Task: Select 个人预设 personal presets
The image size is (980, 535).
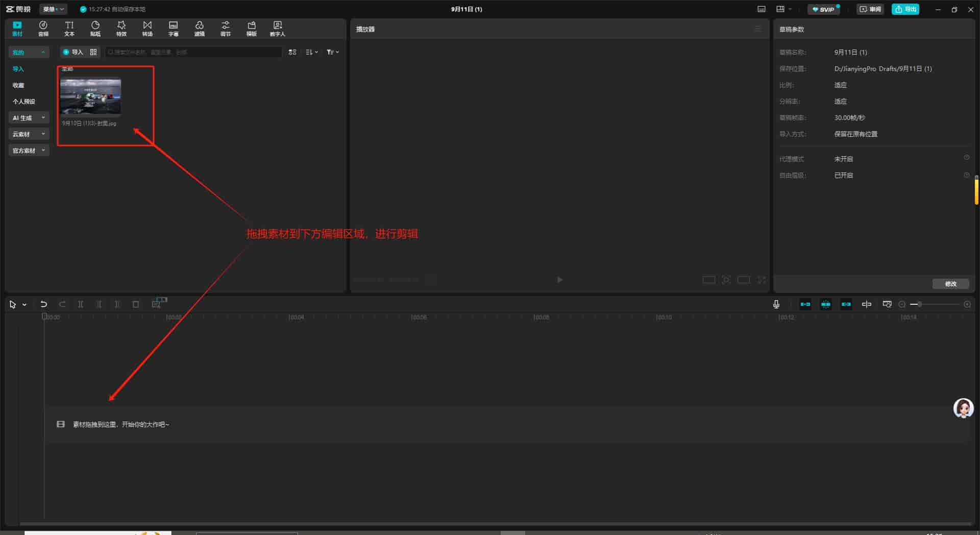Action: pyautogui.click(x=24, y=102)
